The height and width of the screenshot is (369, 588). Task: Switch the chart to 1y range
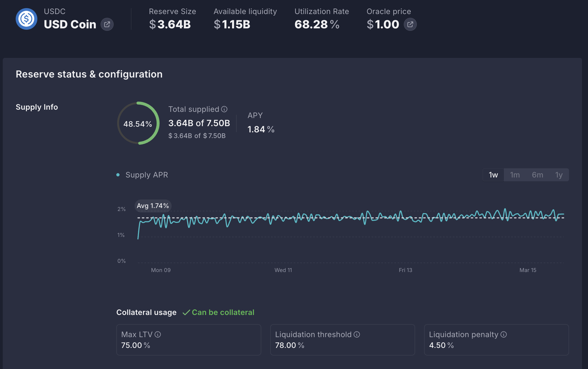[559, 175]
